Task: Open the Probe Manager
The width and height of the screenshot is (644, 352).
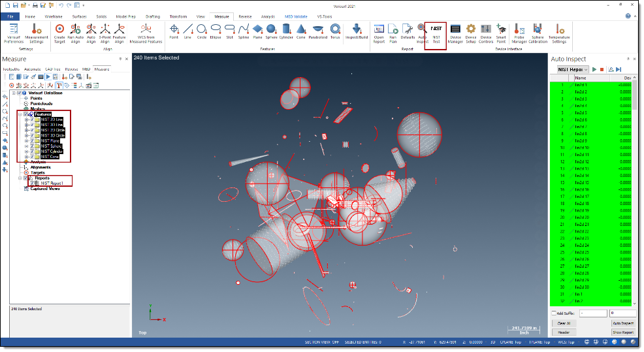Action: point(519,33)
